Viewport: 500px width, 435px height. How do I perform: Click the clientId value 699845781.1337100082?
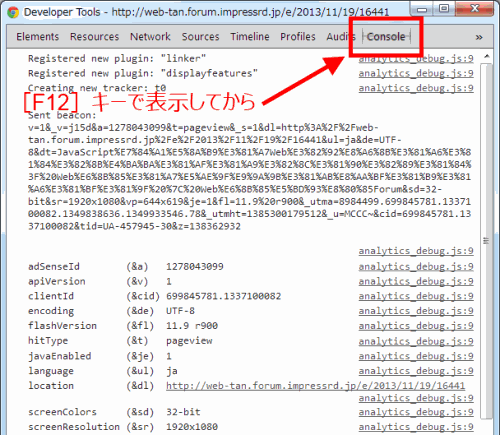223,296
